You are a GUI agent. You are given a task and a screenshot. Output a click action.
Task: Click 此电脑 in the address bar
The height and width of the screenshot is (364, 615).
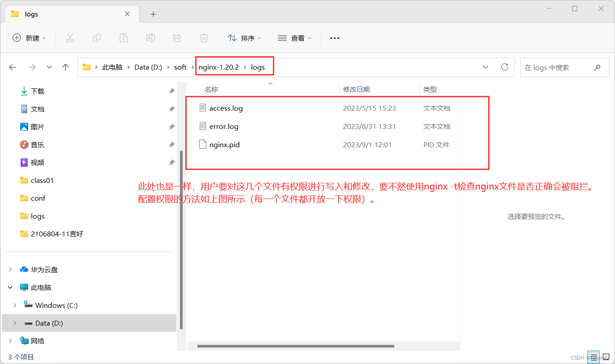pos(112,67)
